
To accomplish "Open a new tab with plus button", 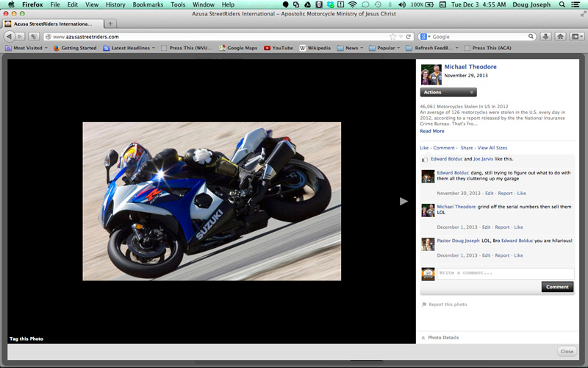I will click(110, 24).
